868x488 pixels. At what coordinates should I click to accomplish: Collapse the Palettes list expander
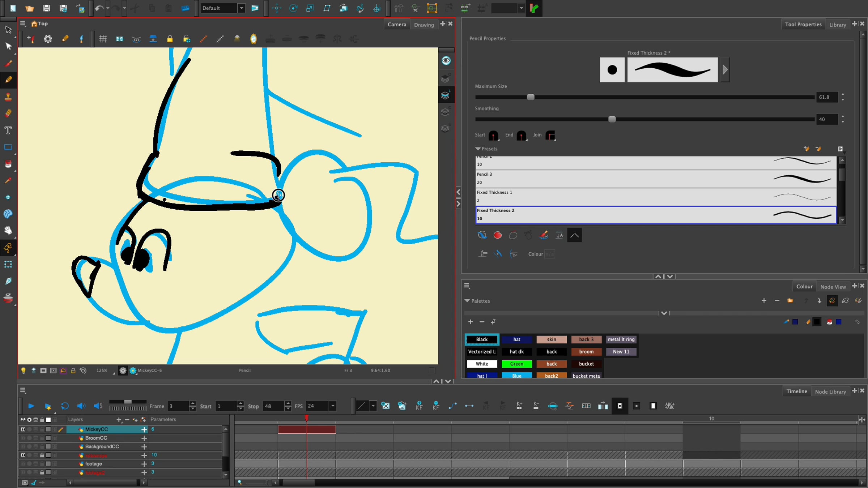[467, 301]
